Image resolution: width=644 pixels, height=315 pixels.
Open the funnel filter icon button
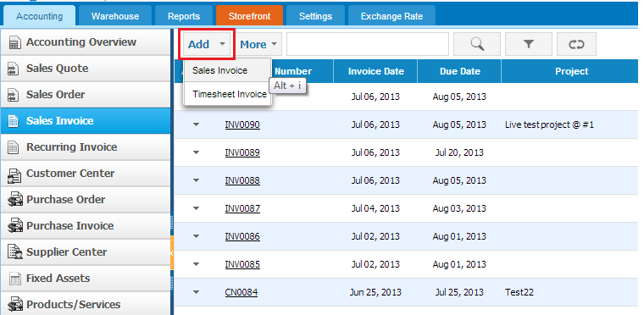[529, 44]
